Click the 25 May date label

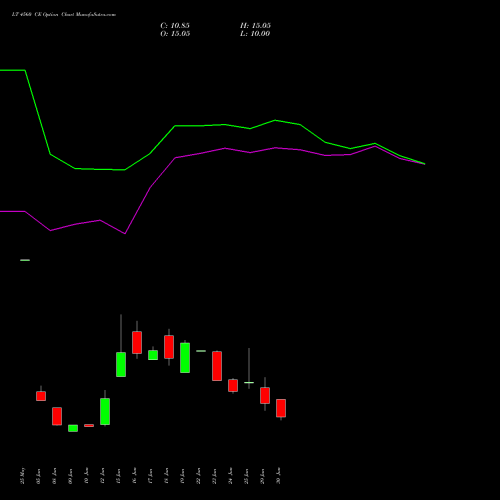pyautogui.click(x=23, y=476)
